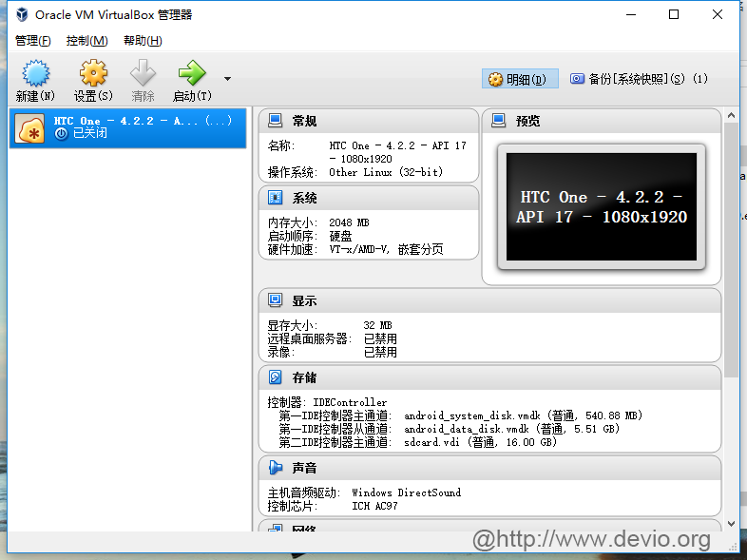Open the 控制(M) menu
The image size is (747, 560).
click(86, 41)
